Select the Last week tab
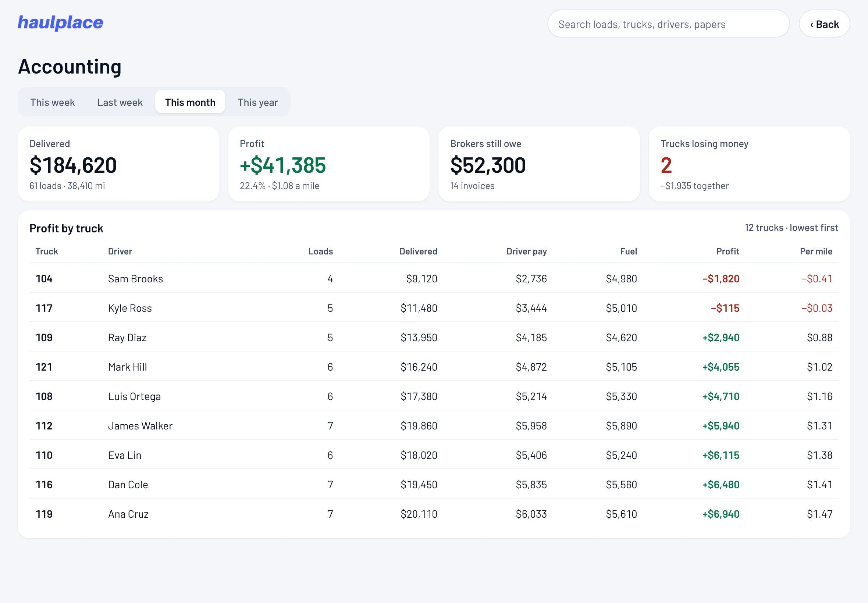 pyautogui.click(x=120, y=102)
